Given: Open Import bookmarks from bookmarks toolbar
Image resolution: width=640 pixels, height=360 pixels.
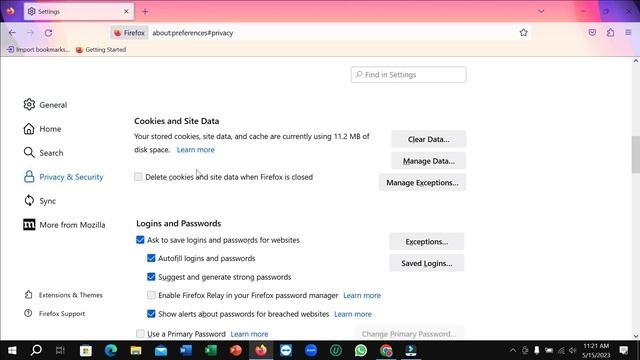Looking at the screenshot, I should point(38,49).
